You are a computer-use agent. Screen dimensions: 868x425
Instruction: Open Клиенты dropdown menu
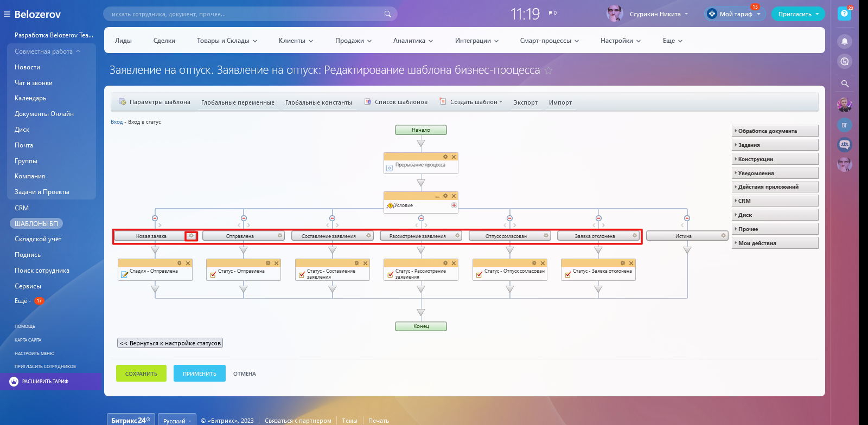(x=296, y=41)
